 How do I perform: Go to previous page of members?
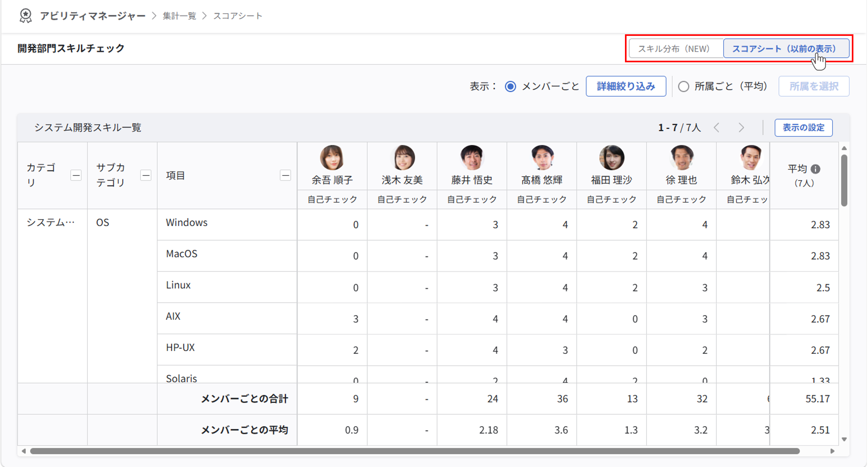(x=717, y=128)
